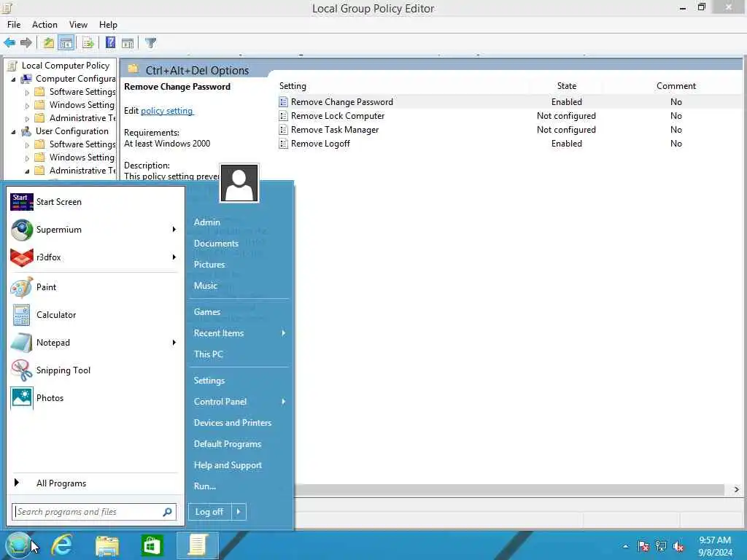The image size is (747, 560).
Task: Select the Remove Logoff setting
Action: click(x=321, y=144)
